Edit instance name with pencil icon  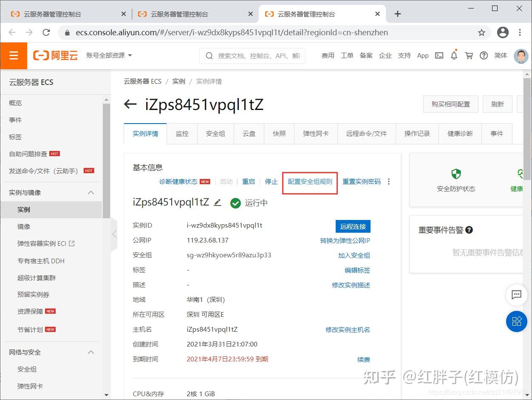218,203
